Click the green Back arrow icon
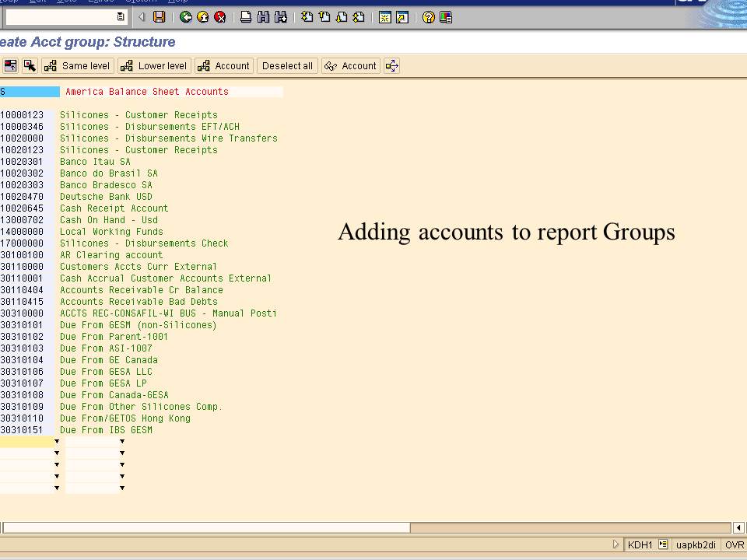Screen dimensions: 747x560 (187, 16)
